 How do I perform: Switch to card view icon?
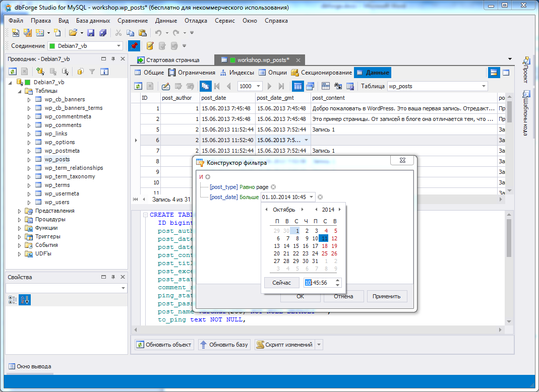310,86
